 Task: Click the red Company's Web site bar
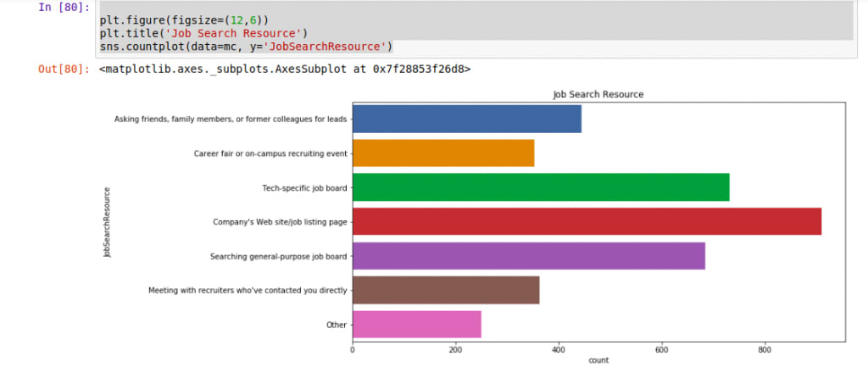click(587, 222)
